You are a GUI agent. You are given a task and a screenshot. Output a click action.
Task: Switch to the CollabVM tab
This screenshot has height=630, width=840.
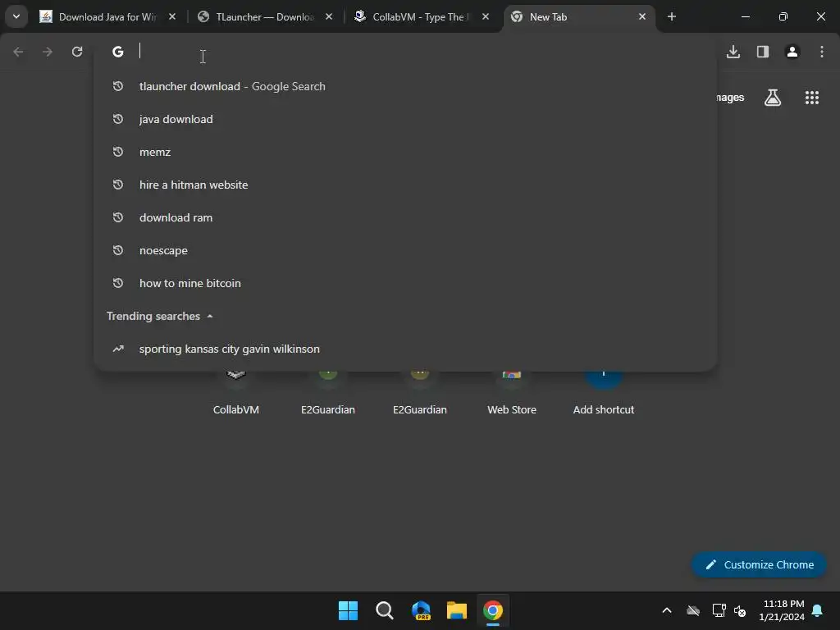[x=421, y=16]
